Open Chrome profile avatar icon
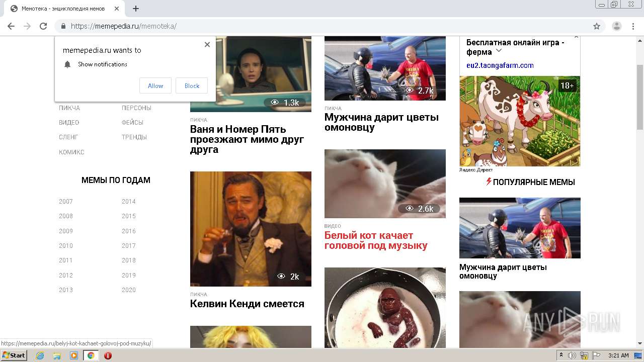This screenshot has width=644, height=362. [x=617, y=26]
